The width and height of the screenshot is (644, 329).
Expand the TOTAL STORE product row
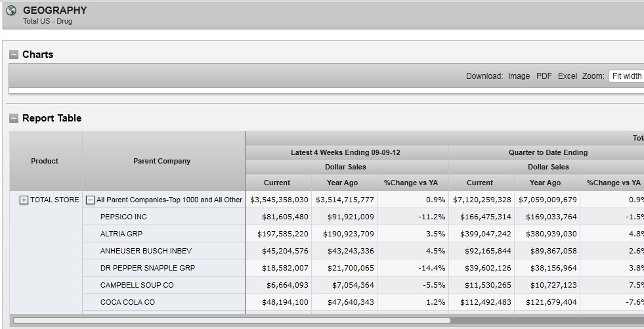[24, 200]
